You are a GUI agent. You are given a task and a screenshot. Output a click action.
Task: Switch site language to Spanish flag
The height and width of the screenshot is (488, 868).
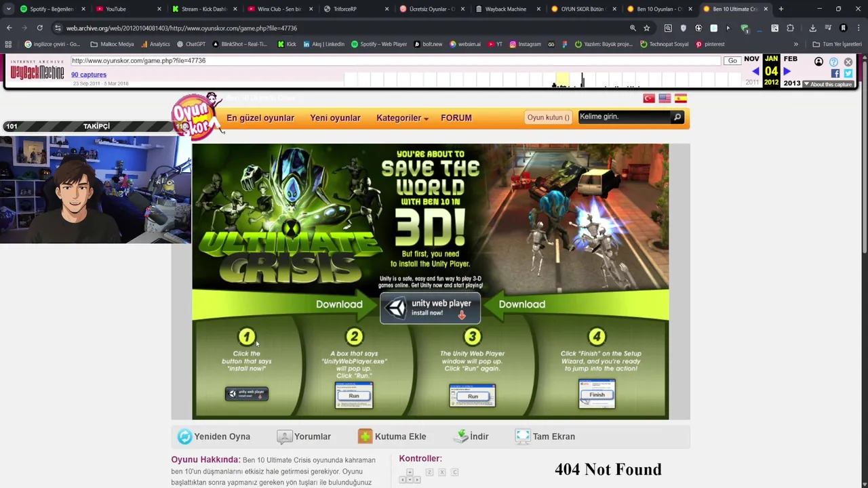[x=681, y=98]
